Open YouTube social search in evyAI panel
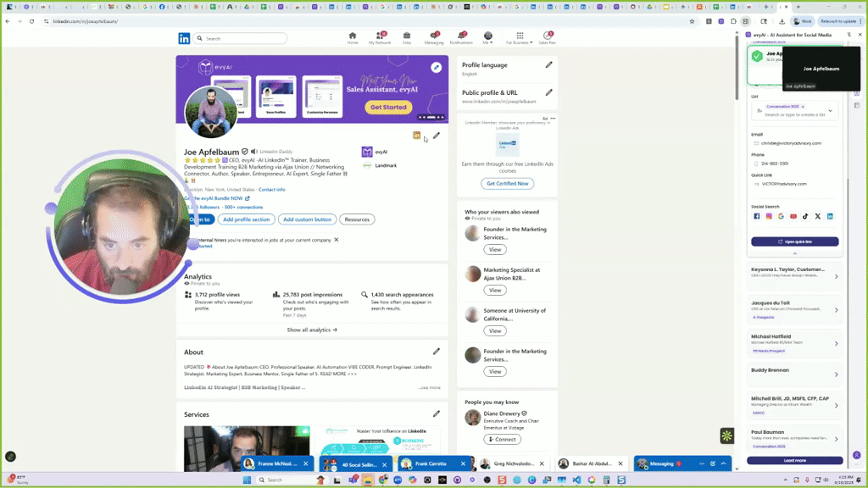868x488 pixels. [x=793, y=216]
